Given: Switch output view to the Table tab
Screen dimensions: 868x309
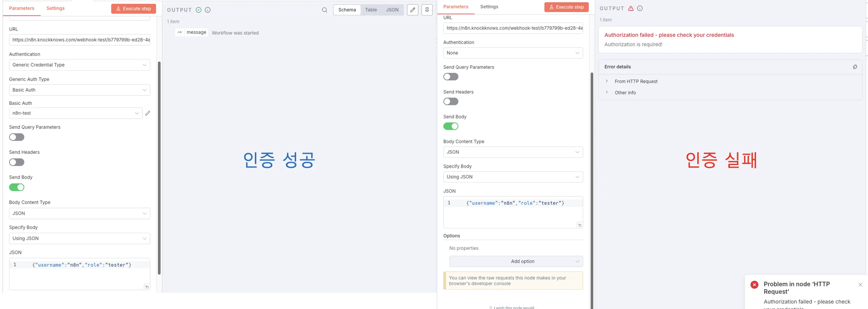Looking at the screenshot, I should pyautogui.click(x=371, y=10).
